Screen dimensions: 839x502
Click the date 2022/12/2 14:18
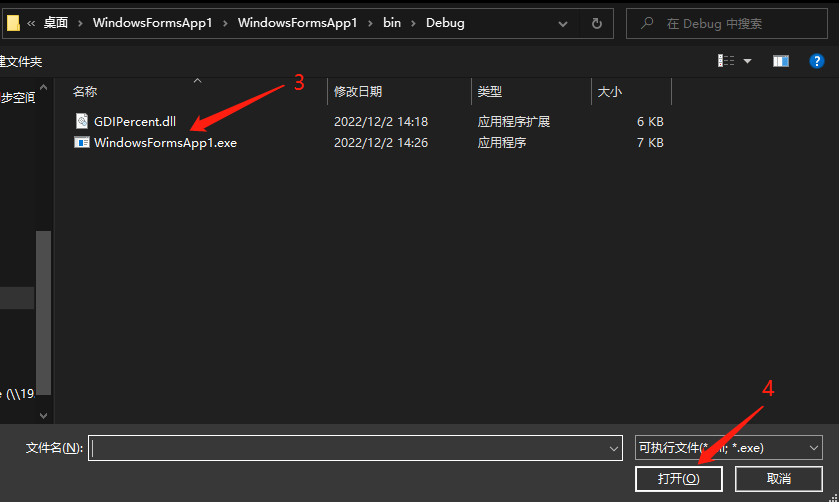(x=381, y=121)
